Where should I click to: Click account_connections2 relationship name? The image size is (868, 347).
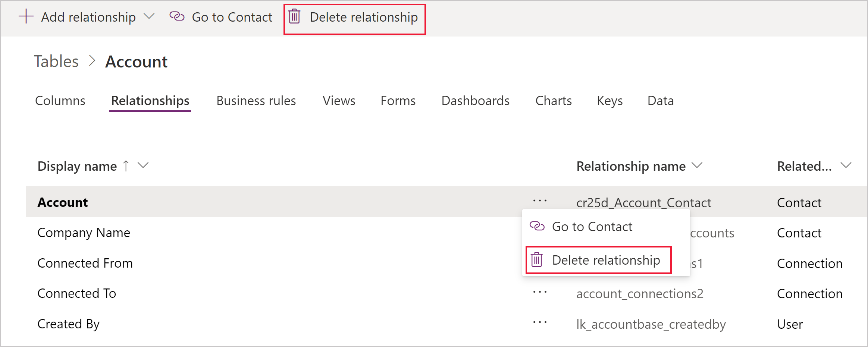tap(640, 294)
